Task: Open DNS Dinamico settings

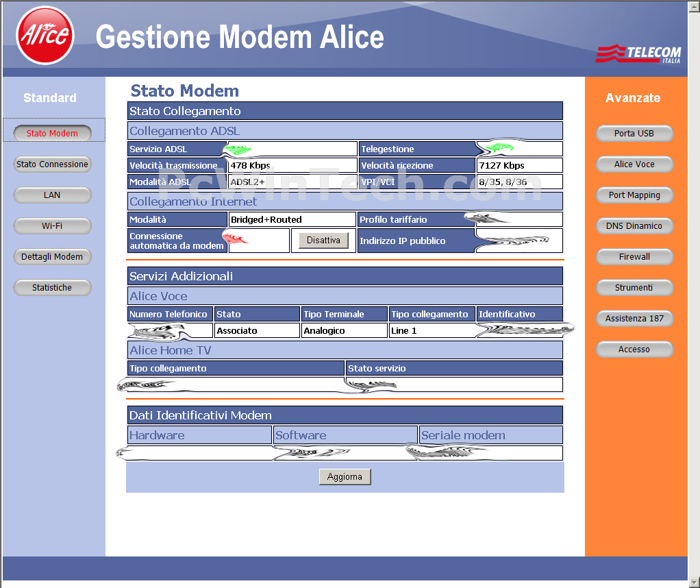Action: tap(634, 225)
